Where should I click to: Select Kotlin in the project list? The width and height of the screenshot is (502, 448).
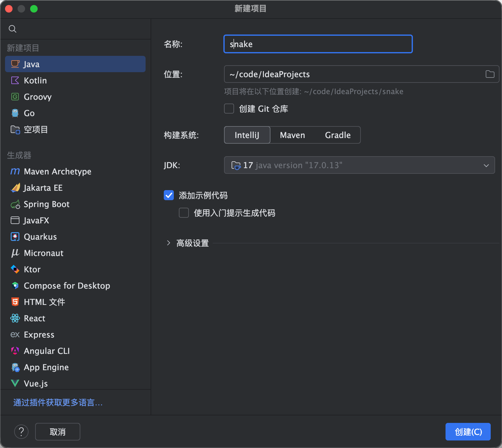pos(75,80)
